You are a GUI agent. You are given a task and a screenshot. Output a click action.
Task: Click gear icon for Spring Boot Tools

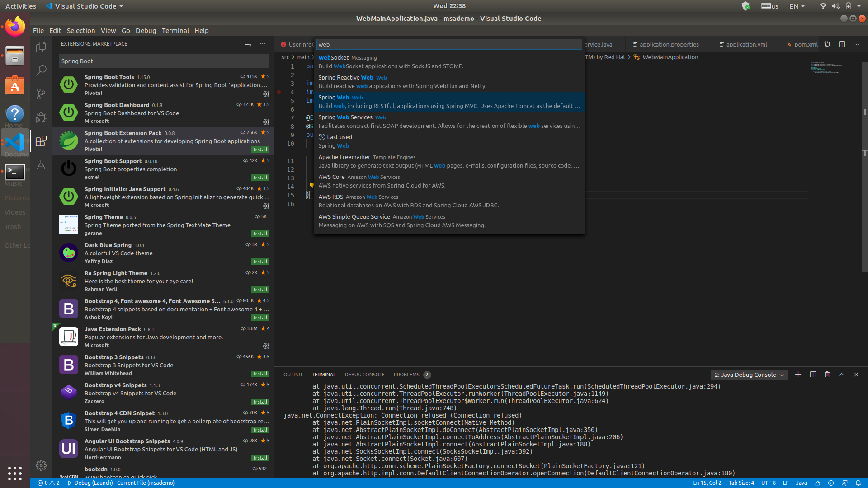[266, 94]
